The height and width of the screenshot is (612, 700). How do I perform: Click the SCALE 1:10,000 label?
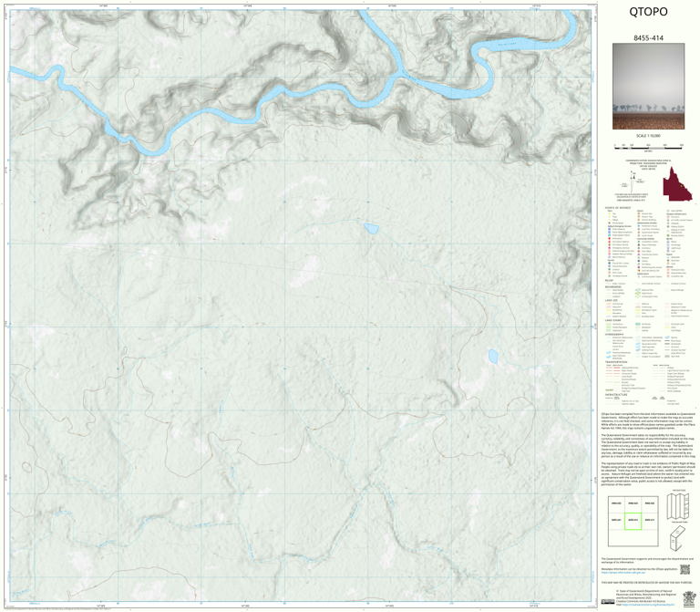[648, 136]
